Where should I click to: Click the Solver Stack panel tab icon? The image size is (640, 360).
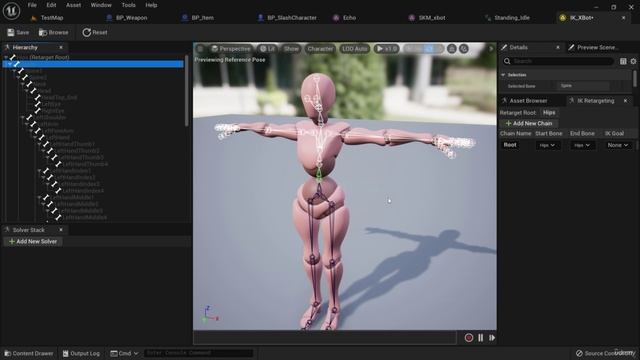[x=7, y=230]
